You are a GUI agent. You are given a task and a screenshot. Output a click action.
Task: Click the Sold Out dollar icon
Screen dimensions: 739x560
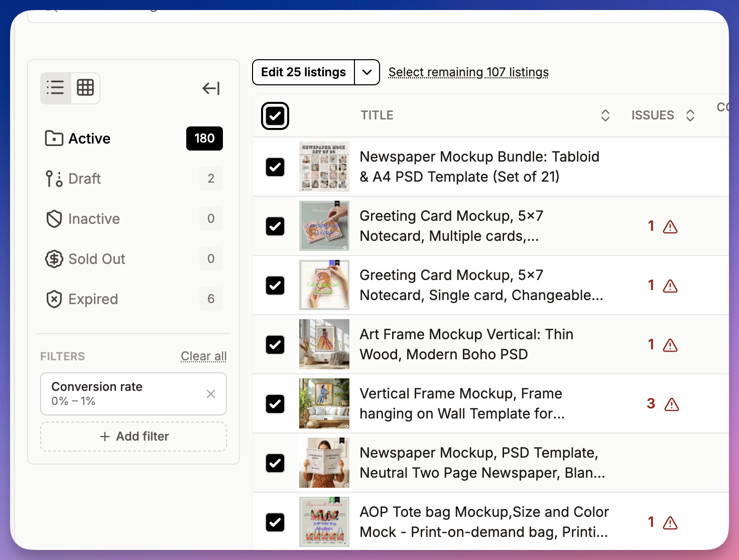point(54,259)
